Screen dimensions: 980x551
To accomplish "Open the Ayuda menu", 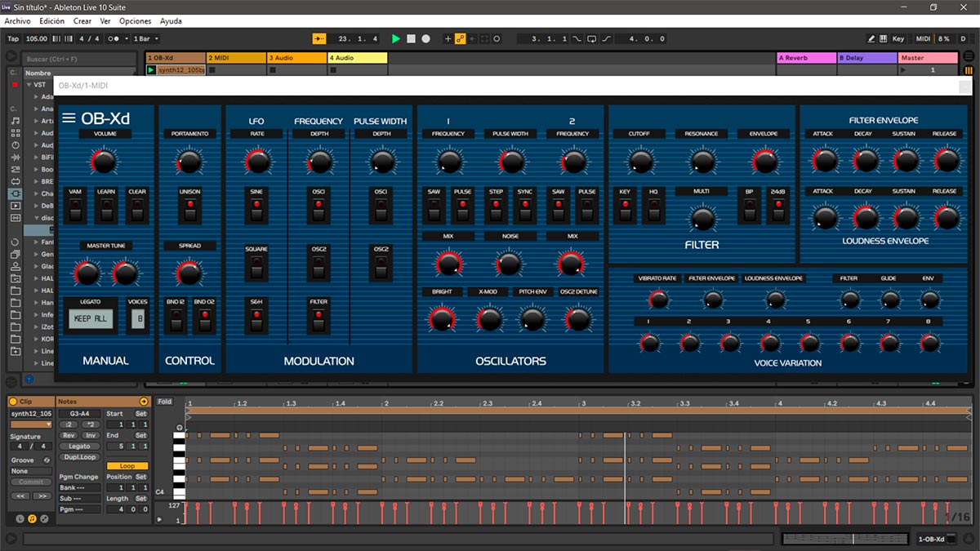I will coord(171,20).
